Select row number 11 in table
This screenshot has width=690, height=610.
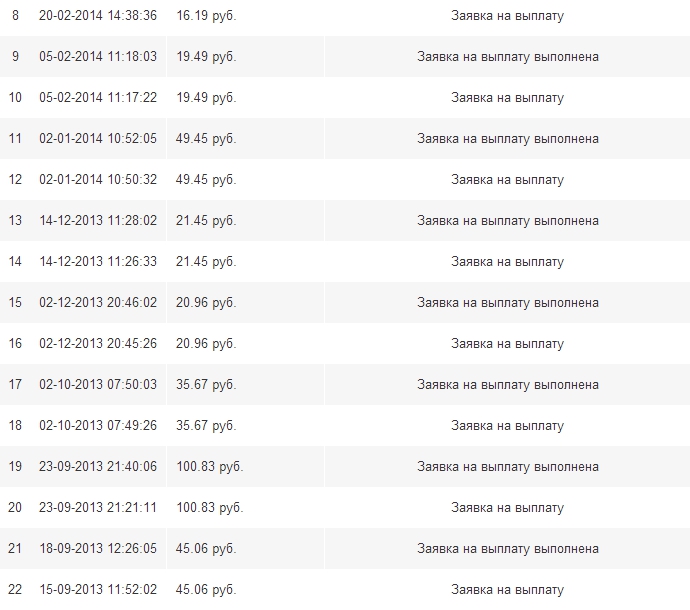click(x=15, y=139)
